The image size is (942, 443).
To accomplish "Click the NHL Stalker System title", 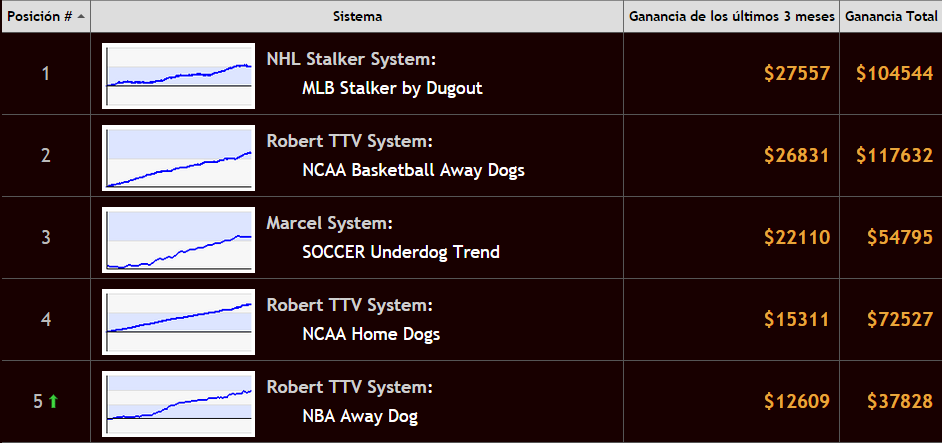I will tap(351, 60).
